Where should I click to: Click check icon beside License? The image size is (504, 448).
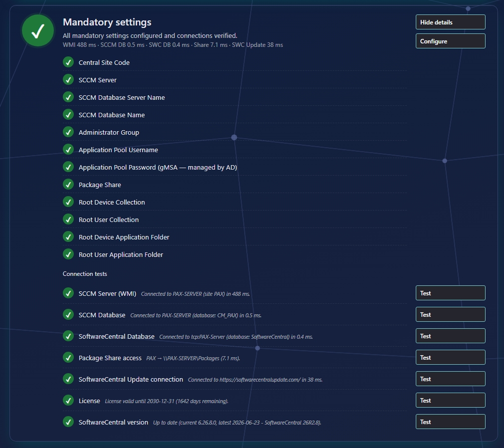click(x=68, y=401)
